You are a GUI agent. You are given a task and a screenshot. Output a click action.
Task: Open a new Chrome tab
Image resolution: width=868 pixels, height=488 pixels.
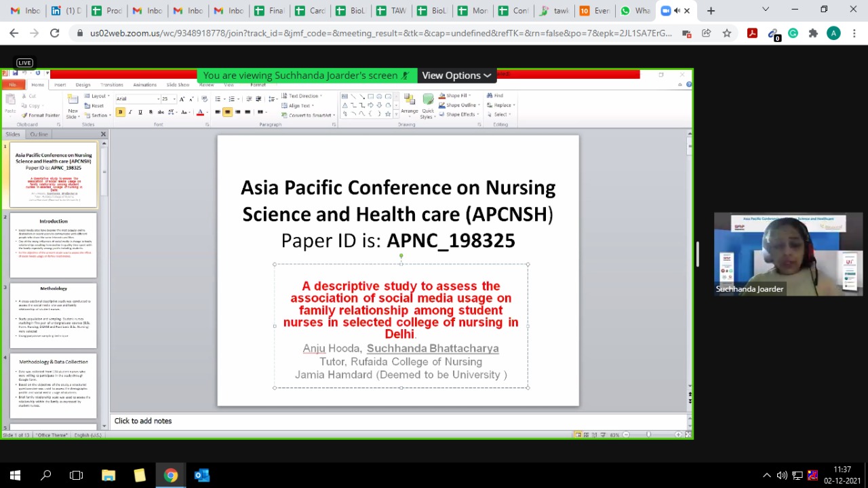[x=711, y=10]
